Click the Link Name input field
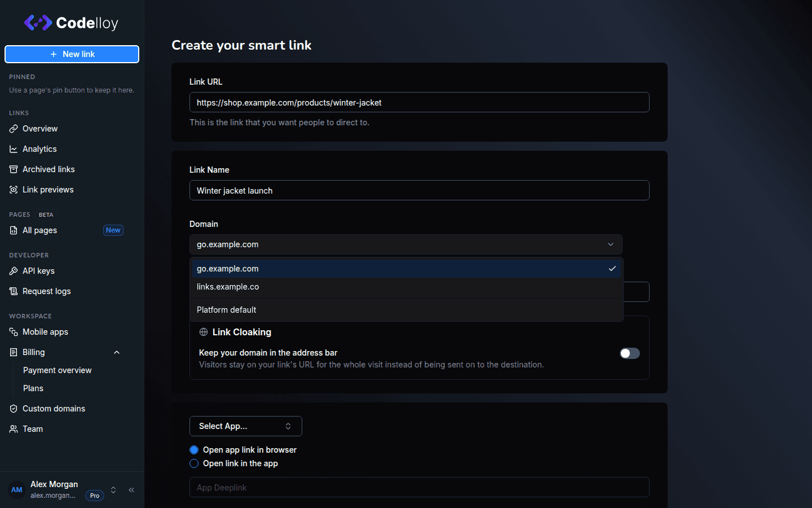The width and height of the screenshot is (812, 508). (x=420, y=190)
